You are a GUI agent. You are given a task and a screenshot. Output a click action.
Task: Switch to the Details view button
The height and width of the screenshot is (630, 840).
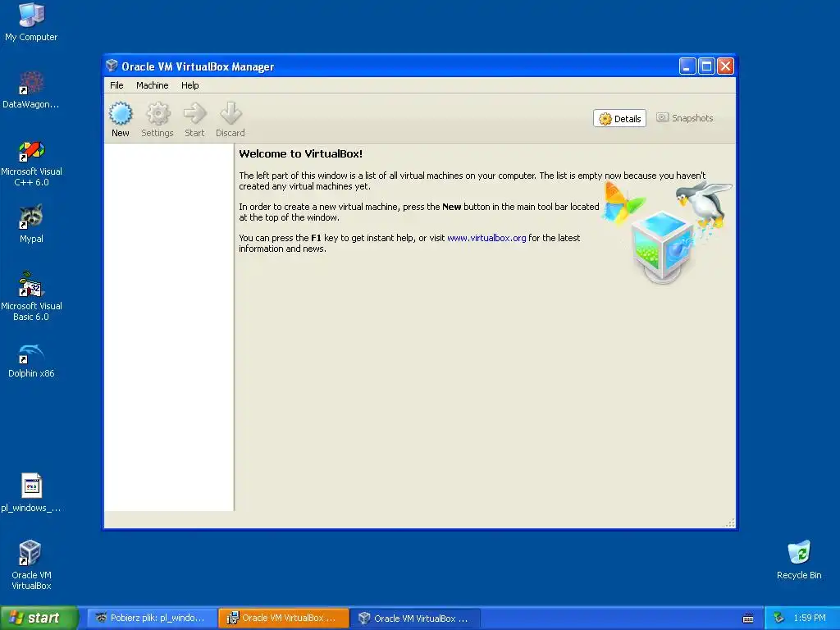620,118
